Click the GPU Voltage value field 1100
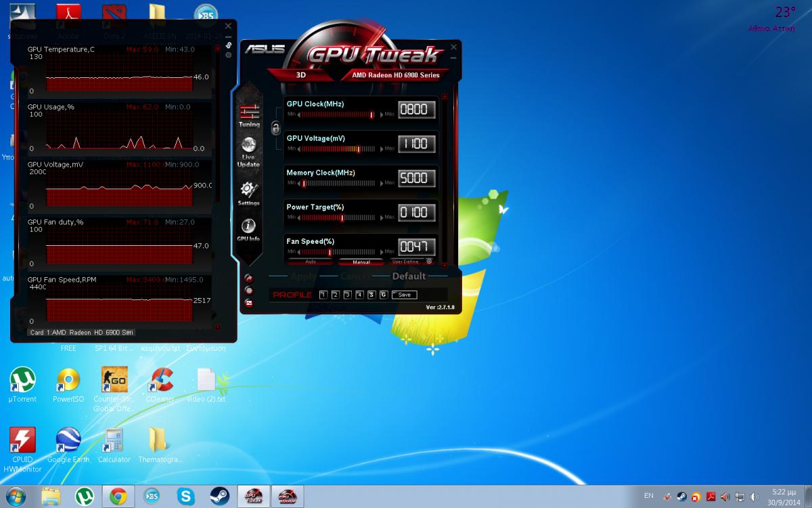812x508 pixels. 416,144
